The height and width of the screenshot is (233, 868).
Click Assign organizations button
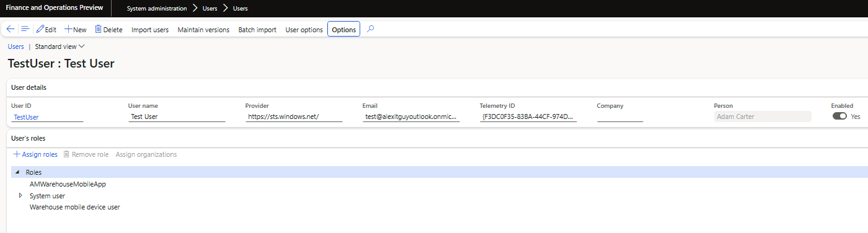point(146,154)
